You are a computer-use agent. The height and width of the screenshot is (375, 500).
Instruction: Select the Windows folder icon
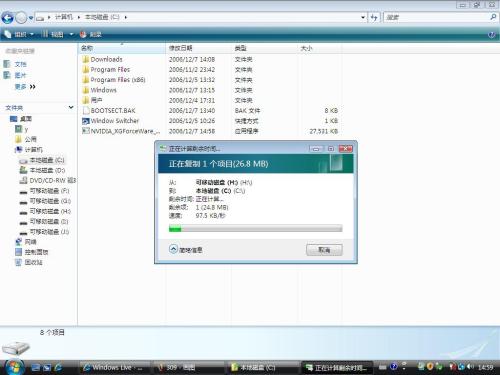(x=85, y=90)
